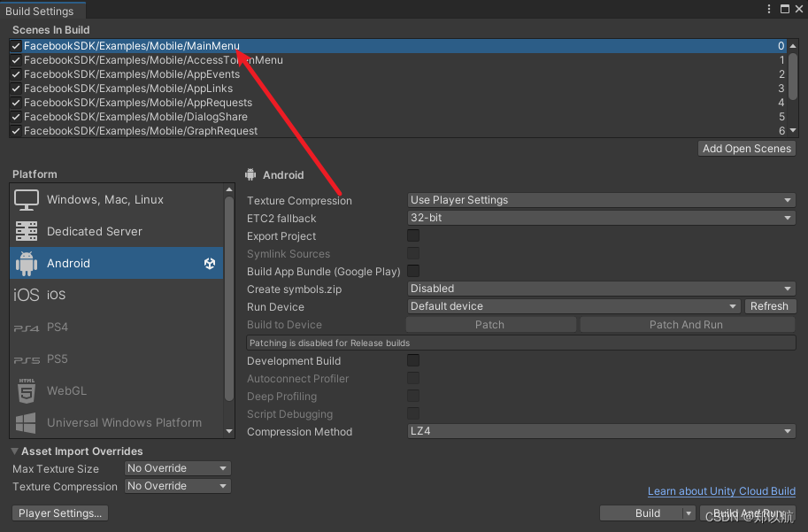
Task: Click the Refresh devices button
Action: (770, 306)
